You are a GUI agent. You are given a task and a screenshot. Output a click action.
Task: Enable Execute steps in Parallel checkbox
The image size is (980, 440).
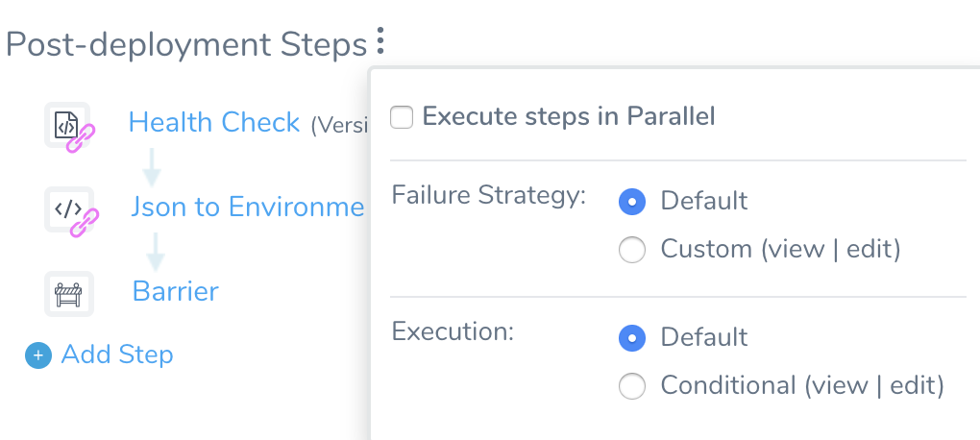click(402, 117)
